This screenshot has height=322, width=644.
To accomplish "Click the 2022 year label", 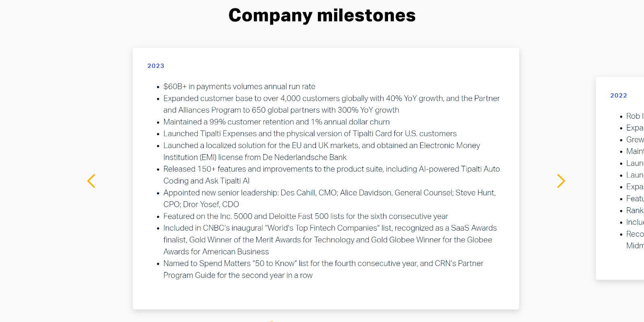I will pyautogui.click(x=619, y=96).
